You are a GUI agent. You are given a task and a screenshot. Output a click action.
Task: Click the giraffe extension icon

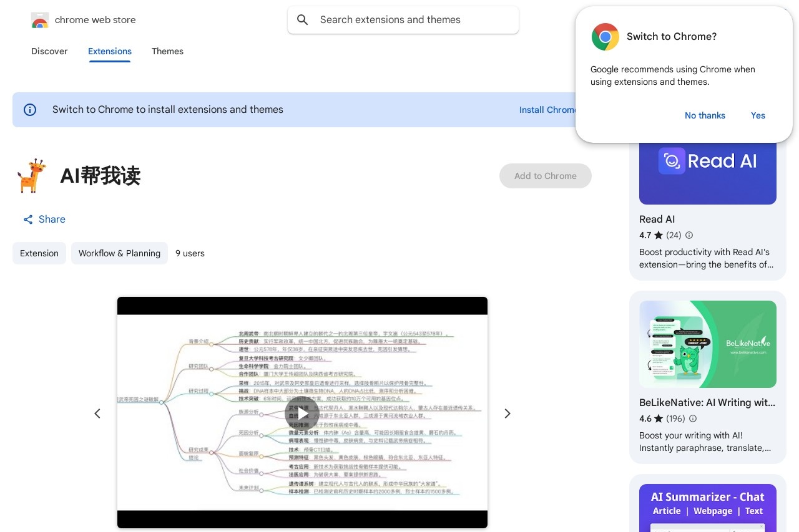point(32,176)
